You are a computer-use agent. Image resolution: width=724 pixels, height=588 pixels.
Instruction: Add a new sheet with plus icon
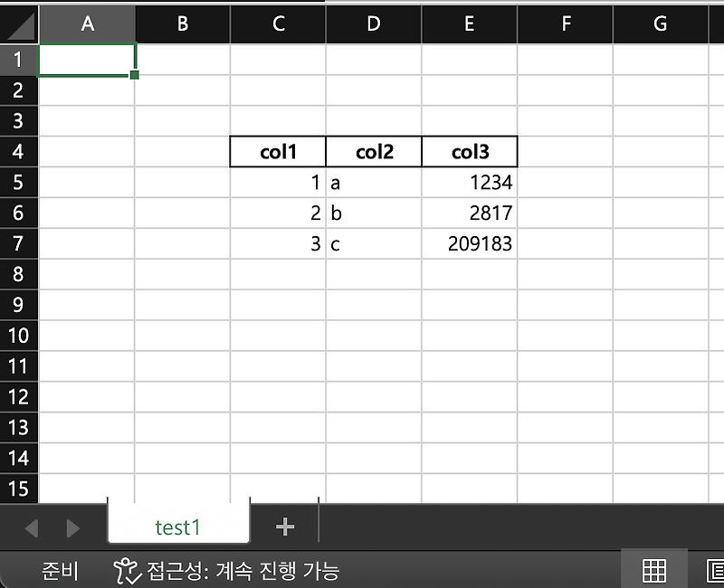pyautogui.click(x=284, y=526)
